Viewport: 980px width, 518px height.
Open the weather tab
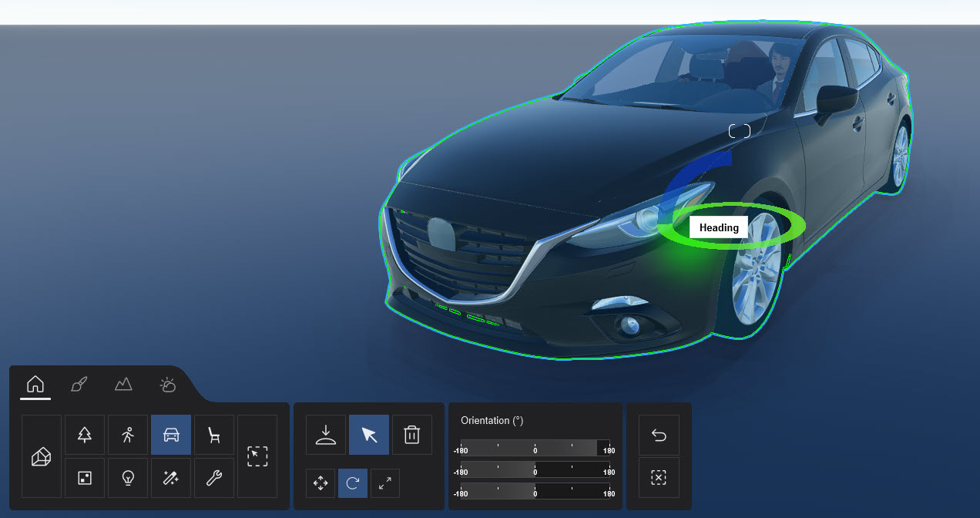click(x=167, y=385)
